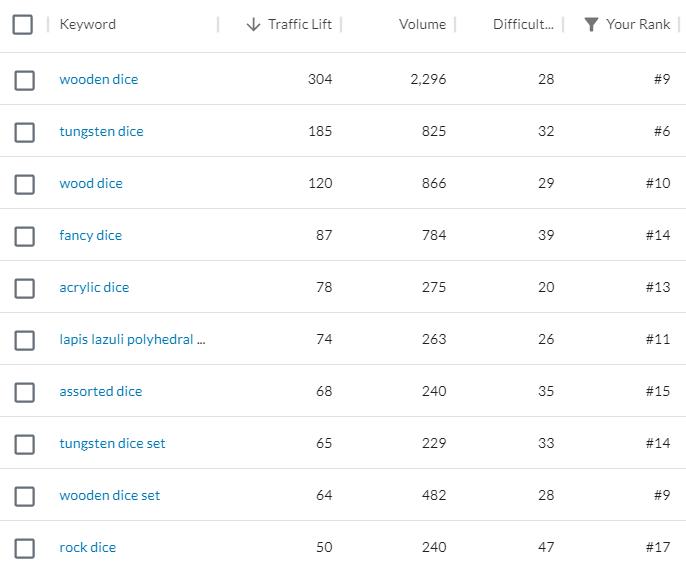
Task: Sort by the Difficulty column header
Action: point(522,24)
